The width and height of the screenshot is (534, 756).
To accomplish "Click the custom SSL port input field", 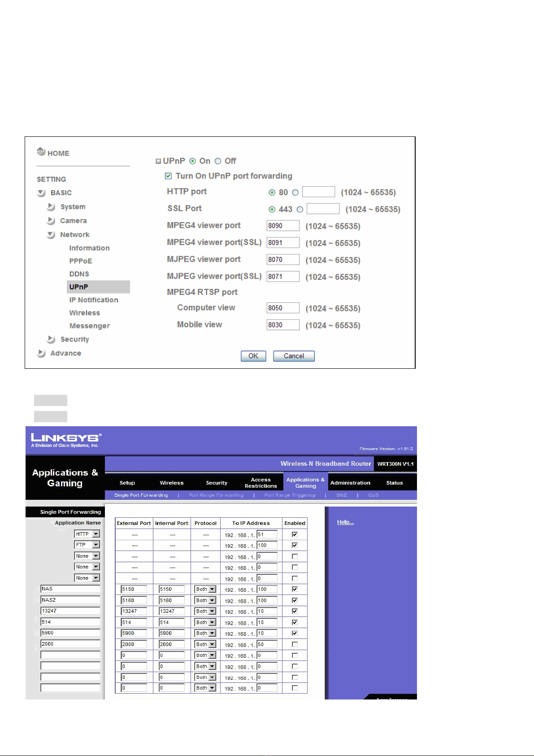I will pos(323,209).
